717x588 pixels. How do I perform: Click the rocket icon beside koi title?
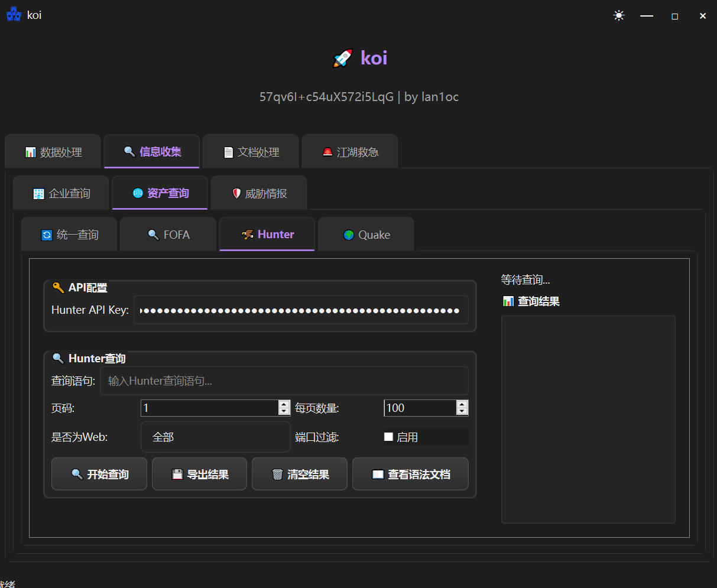coord(343,58)
